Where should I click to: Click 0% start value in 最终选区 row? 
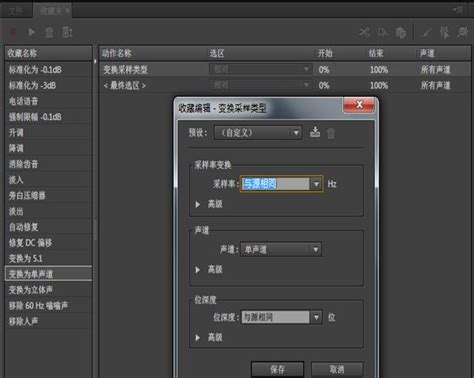(324, 85)
